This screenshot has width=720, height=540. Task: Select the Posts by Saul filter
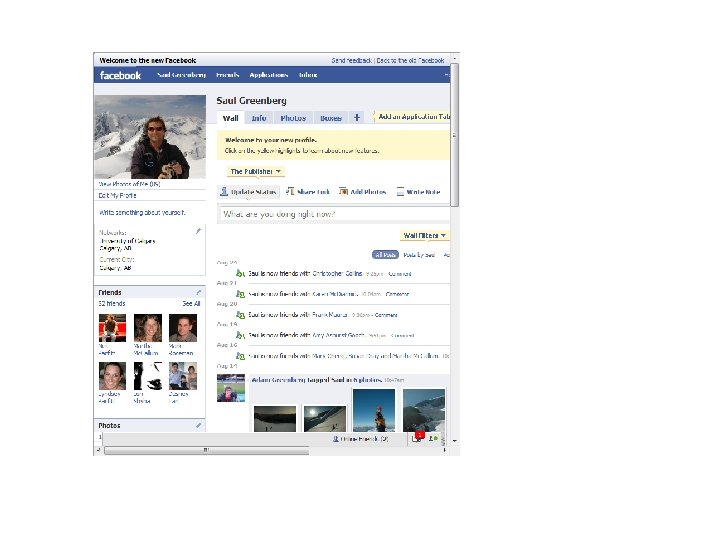point(419,255)
